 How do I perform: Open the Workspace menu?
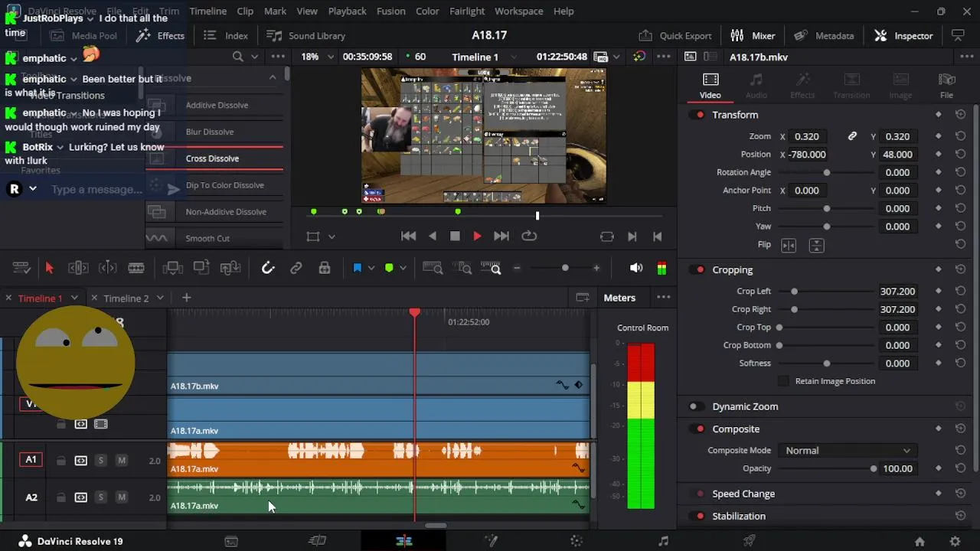(x=518, y=11)
